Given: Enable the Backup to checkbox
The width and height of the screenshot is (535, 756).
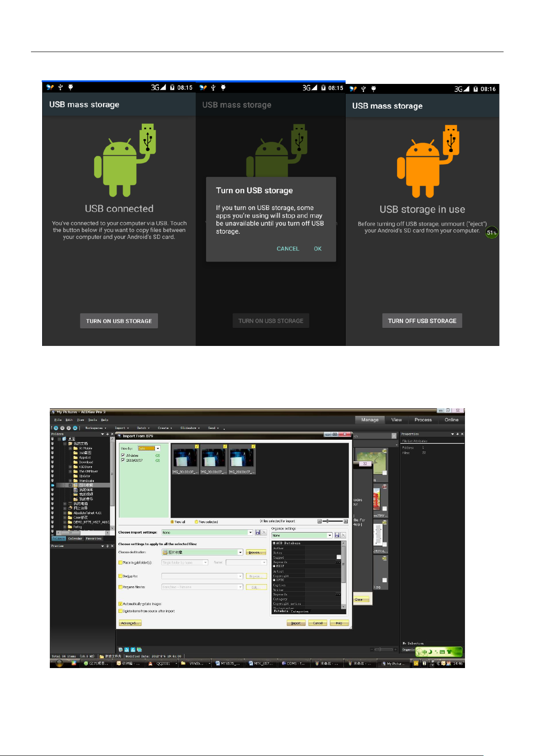Looking at the screenshot, I should [120, 576].
